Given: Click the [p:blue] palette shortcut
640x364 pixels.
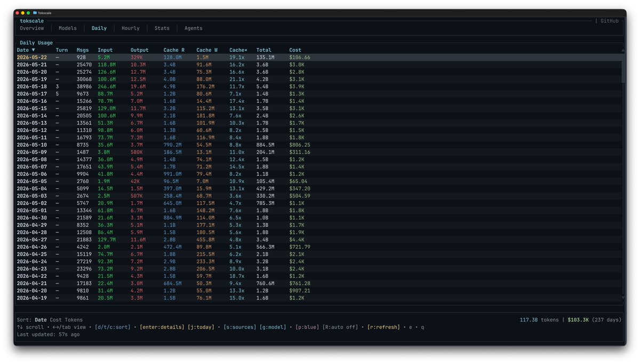Looking at the screenshot, I should pos(308,327).
